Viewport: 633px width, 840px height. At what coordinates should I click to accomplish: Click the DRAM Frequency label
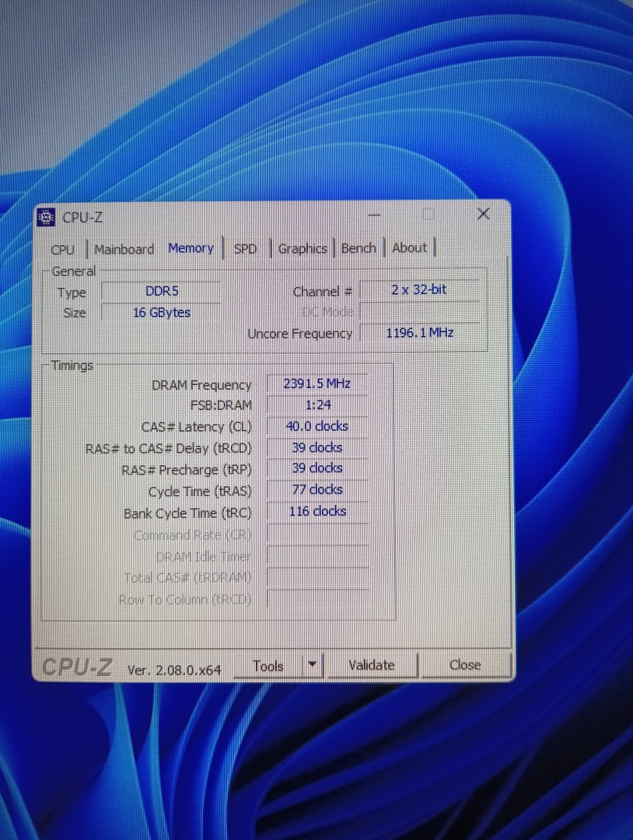click(x=201, y=385)
